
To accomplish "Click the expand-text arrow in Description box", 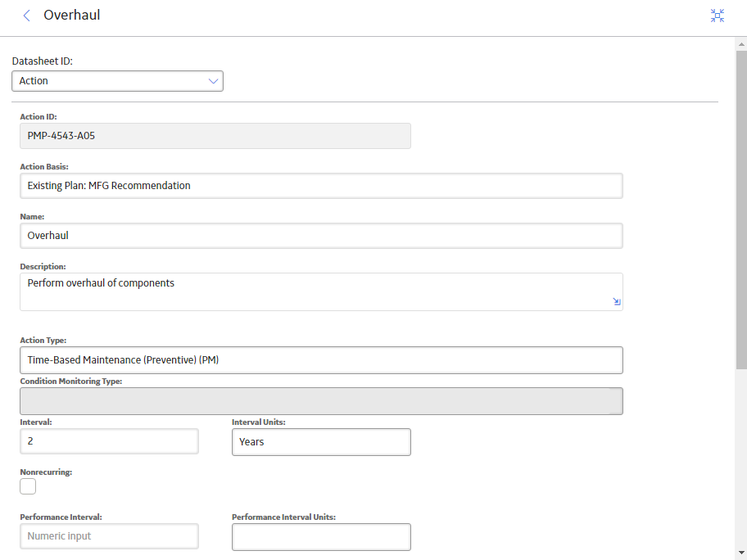I will pos(617,301).
